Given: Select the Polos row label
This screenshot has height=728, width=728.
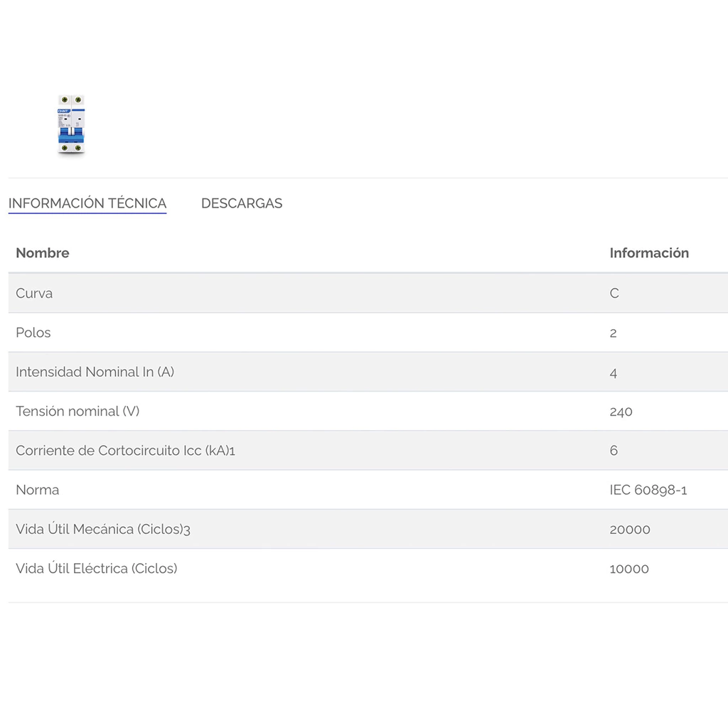Looking at the screenshot, I should pyautogui.click(x=33, y=333).
